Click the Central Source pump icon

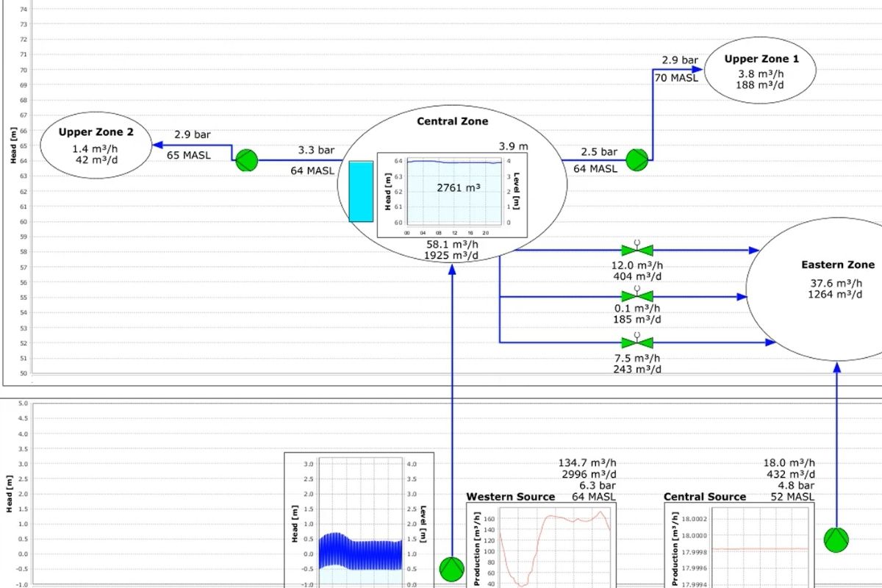(836, 539)
